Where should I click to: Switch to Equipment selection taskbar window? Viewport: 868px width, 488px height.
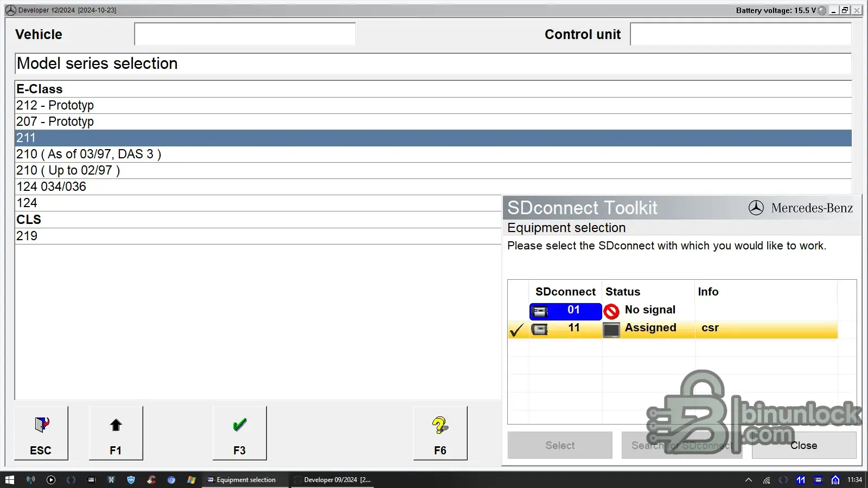click(242, 480)
